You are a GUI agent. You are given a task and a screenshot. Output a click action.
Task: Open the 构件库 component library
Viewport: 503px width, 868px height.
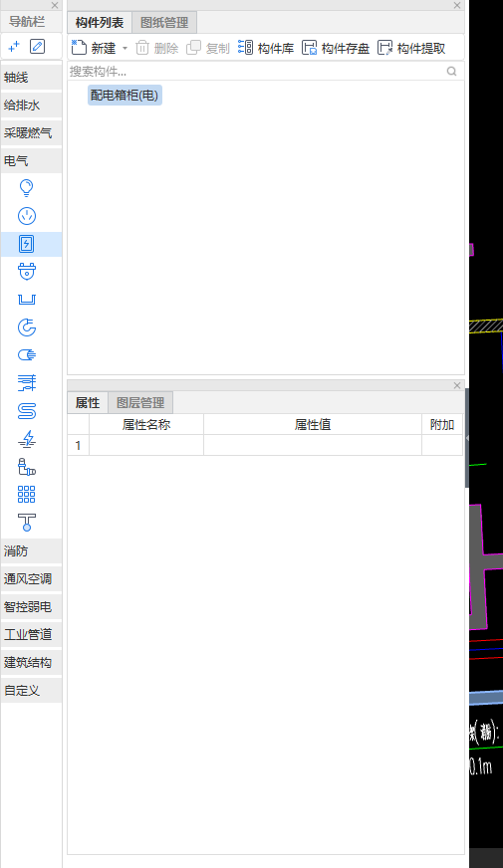point(266,48)
